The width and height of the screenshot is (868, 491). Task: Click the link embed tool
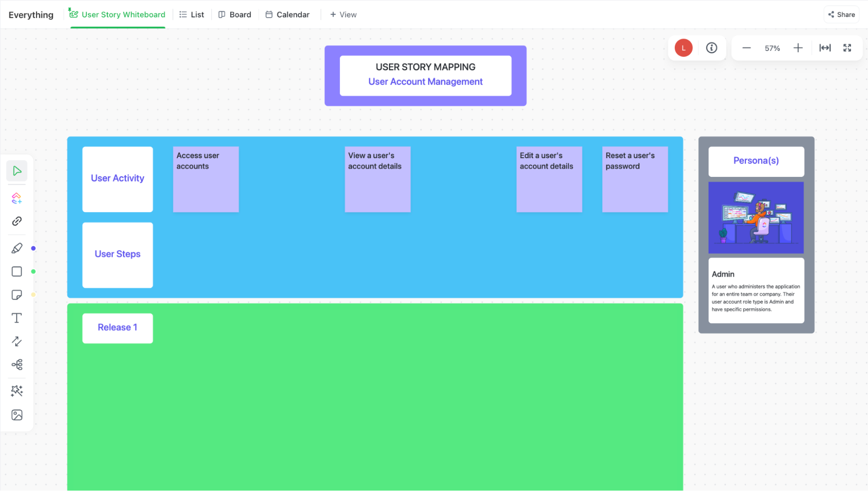pyautogui.click(x=17, y=221)
